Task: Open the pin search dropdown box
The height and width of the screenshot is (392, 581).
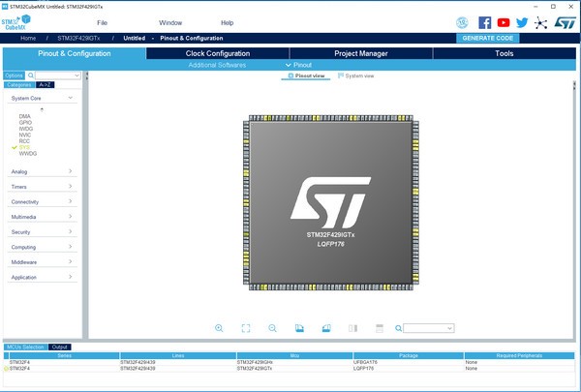Action: [429, 329]
